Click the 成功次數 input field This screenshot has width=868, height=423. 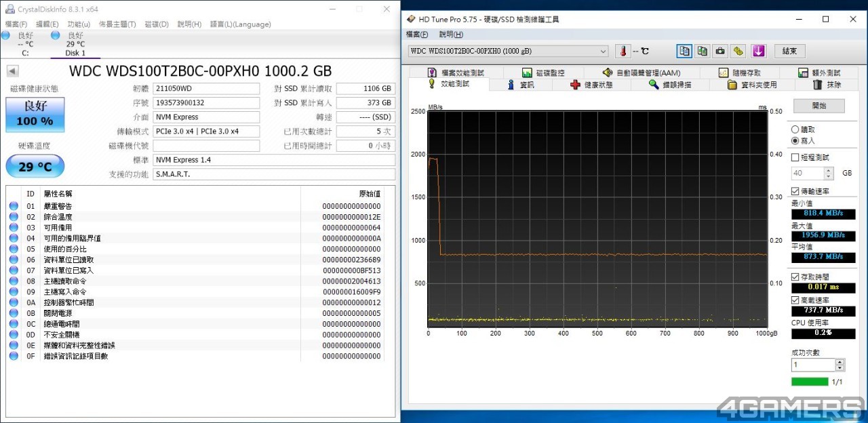pyautogui.click(x=813, y=365)
